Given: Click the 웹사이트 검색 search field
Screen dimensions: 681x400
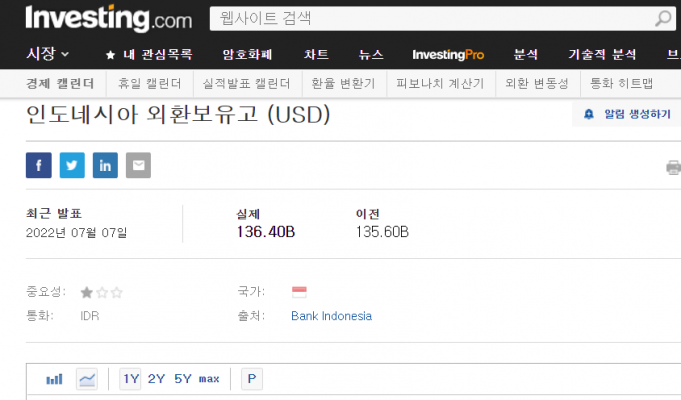Looking at the screenshot, I should point(430,18).
